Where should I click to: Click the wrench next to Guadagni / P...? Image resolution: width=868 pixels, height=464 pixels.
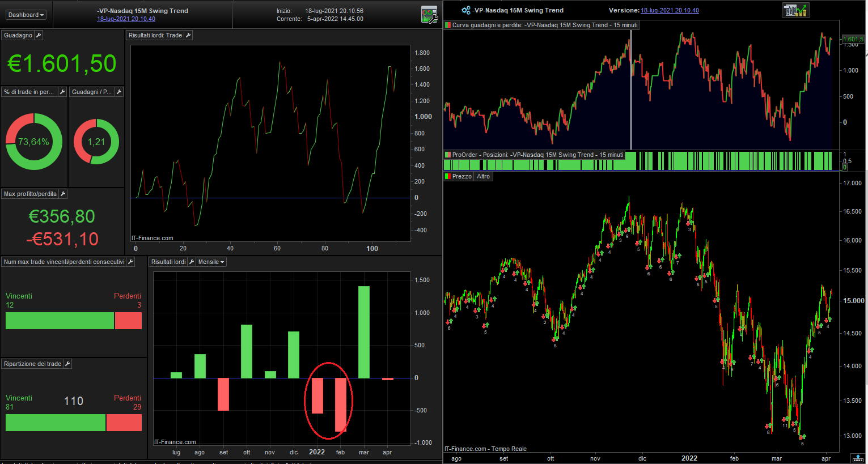pos(119,92)
